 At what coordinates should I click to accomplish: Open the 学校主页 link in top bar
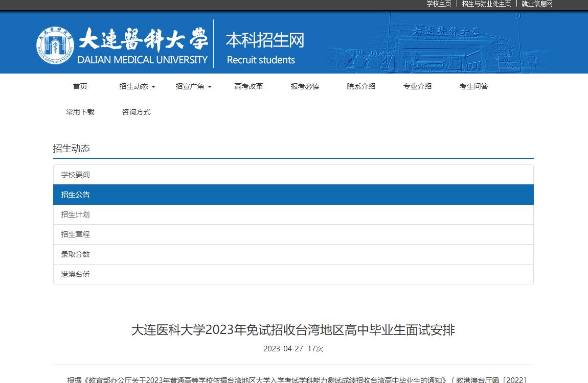click(439, 4)
